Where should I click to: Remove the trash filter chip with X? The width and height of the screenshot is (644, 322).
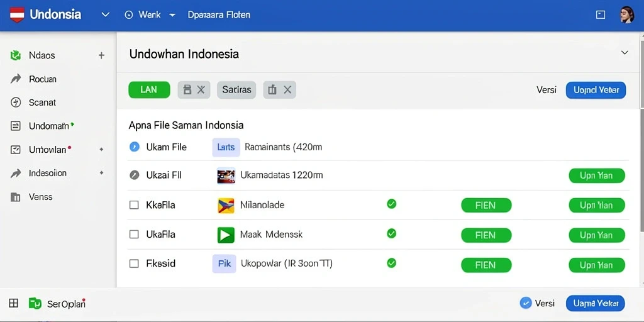(287, 90)
